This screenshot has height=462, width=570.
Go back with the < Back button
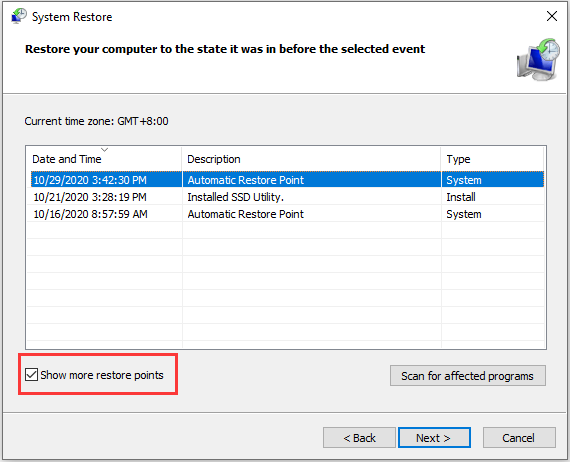coord(359,438)
